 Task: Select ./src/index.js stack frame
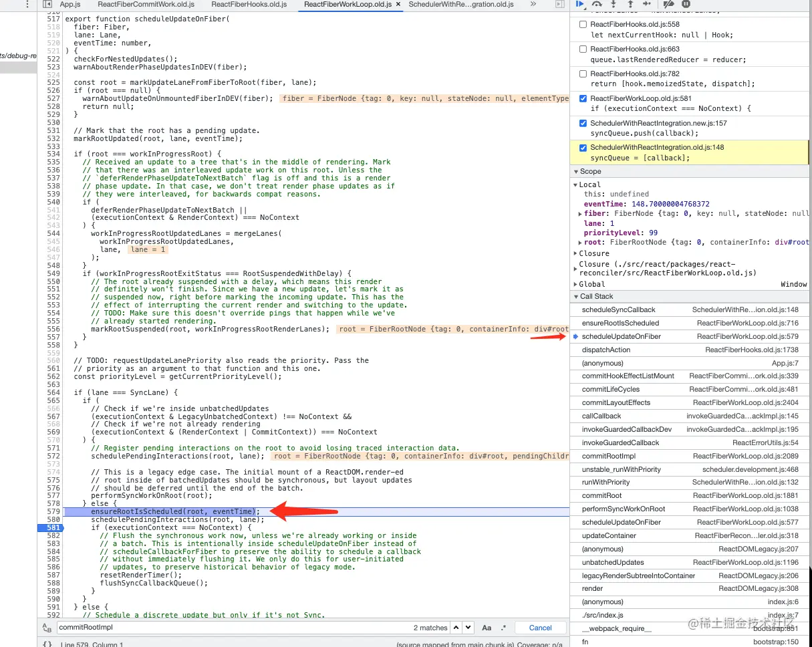[690, 615]
